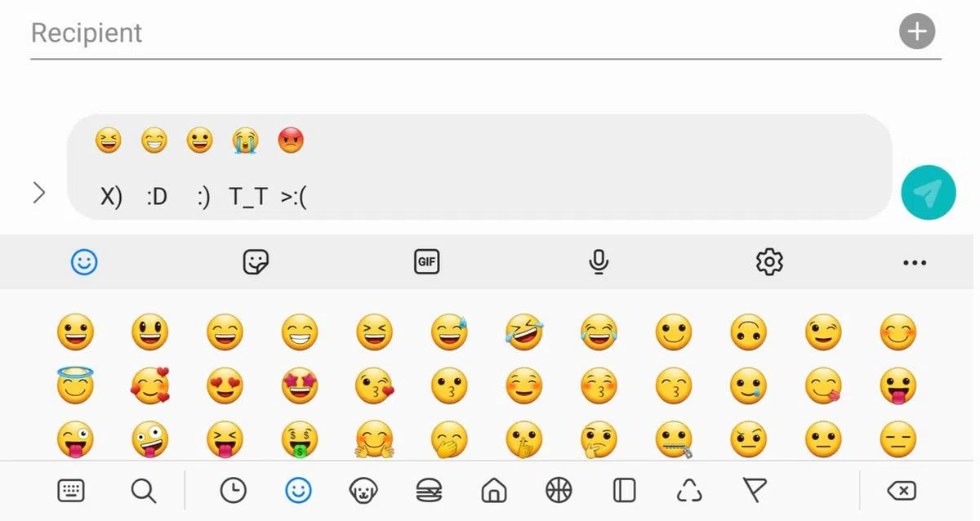Select the symbols emoji category
This screenshot has width=980, height=521.
click(x=690, y=490)
